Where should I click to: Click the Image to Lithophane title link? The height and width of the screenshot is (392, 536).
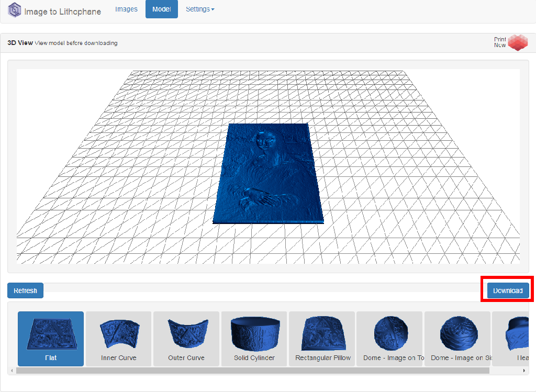pos(63,12)
